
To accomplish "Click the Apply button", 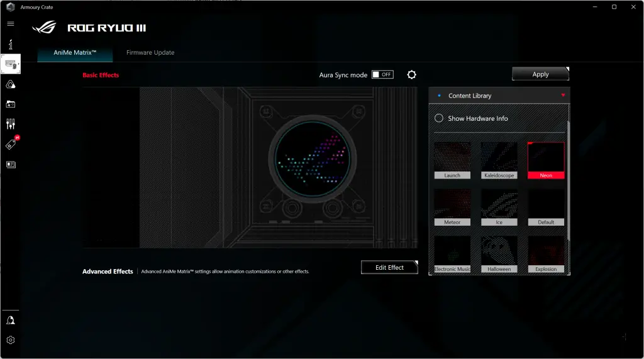I will coord(540,74).
